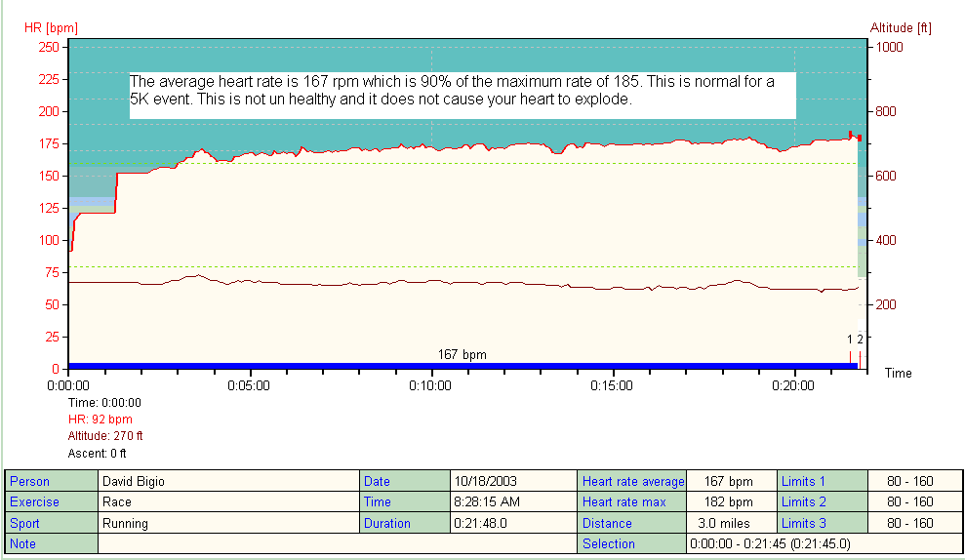
Task: Click the empty Note field
Action: [x=337, y=543]
